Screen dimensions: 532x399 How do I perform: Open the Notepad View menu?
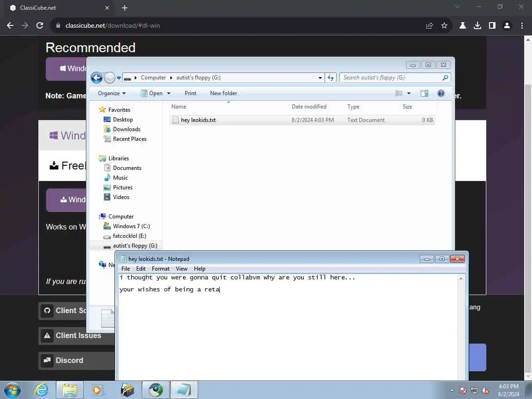point(181,269)
